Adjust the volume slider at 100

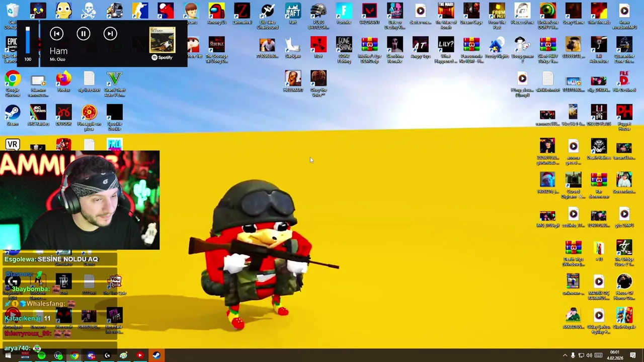pos(28,39)
